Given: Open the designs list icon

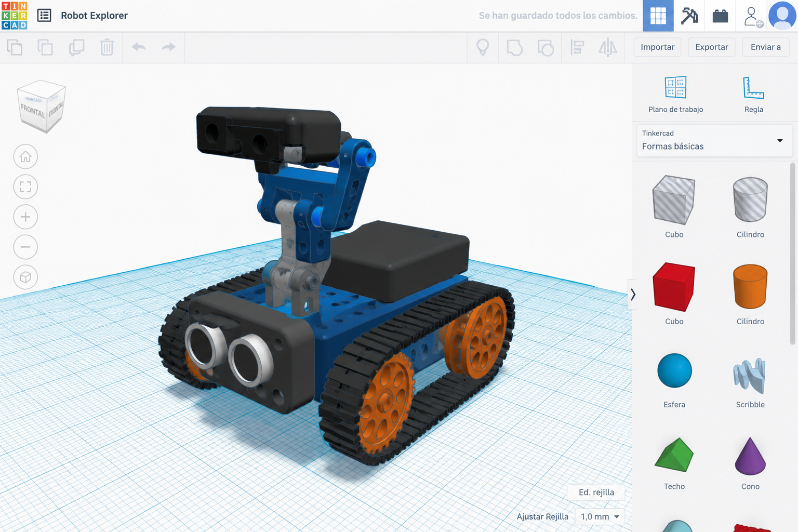Looking at the screenshot, I should pyautogui.click(x=44, y=16).
